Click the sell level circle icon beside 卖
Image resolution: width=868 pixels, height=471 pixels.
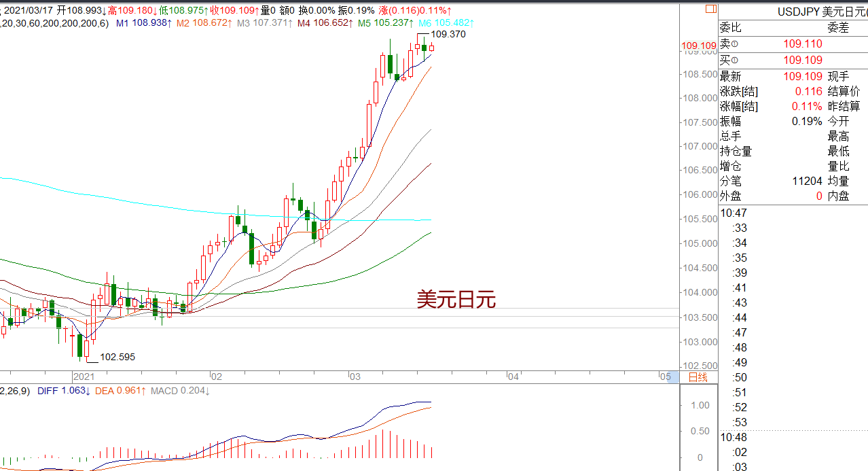click(x=734, y=44)
